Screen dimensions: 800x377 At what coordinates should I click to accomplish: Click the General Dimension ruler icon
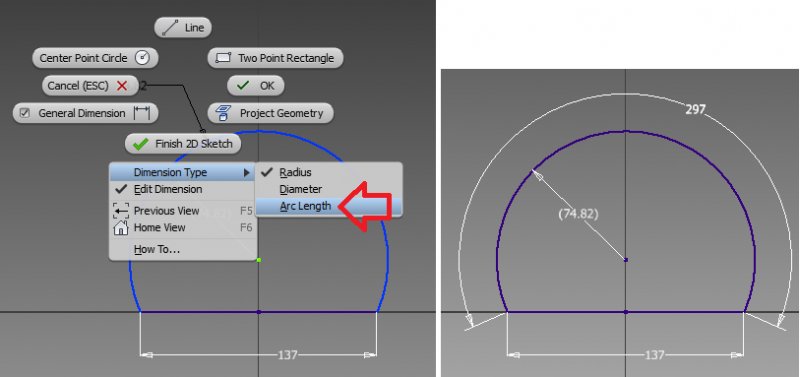[x=141, y=113]
